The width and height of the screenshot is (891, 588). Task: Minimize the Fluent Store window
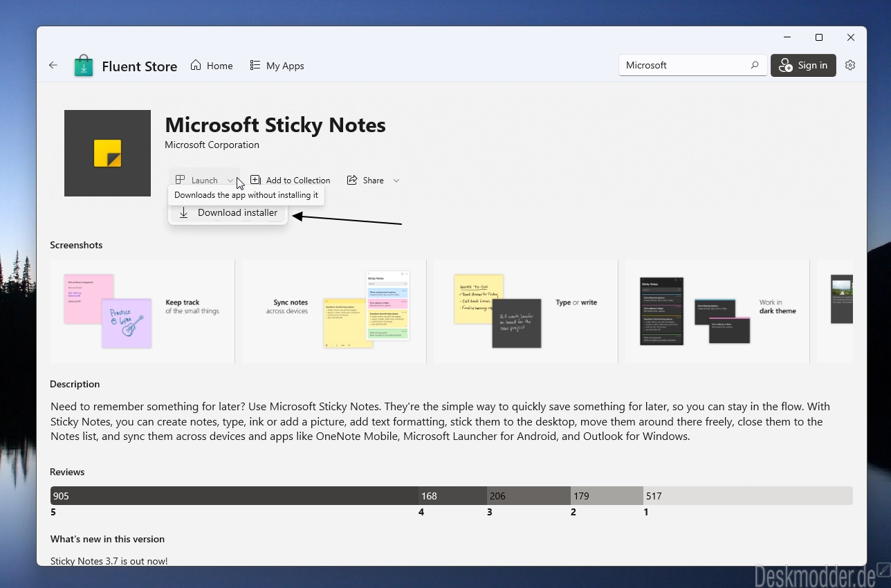pos(787,37)
